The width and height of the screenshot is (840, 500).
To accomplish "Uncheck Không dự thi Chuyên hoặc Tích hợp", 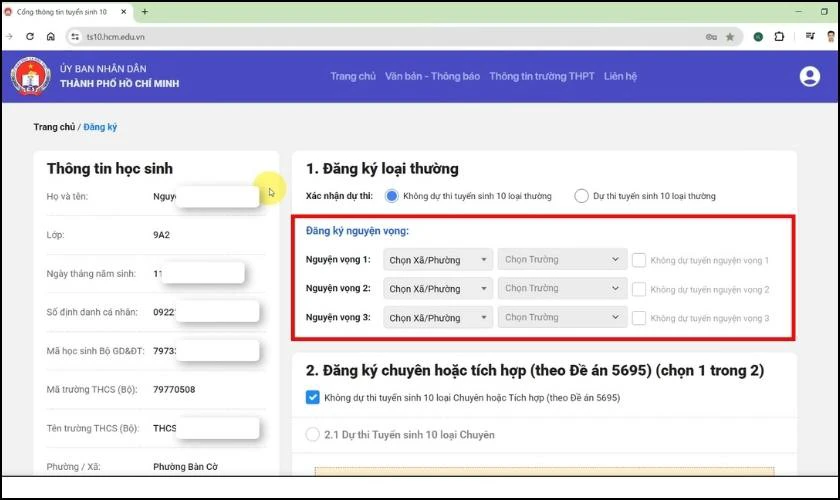I will point(312,397).
